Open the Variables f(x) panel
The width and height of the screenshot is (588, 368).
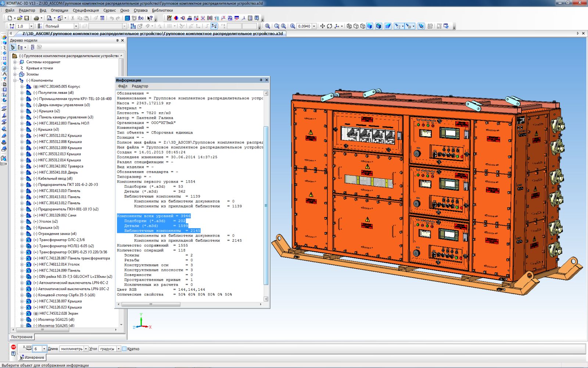click(141, 18)
